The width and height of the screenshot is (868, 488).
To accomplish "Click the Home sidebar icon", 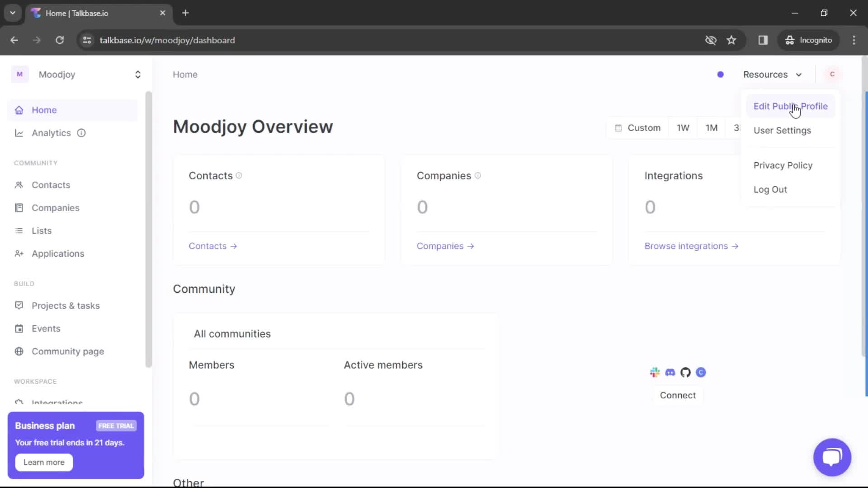I will (x=19, y=110).
